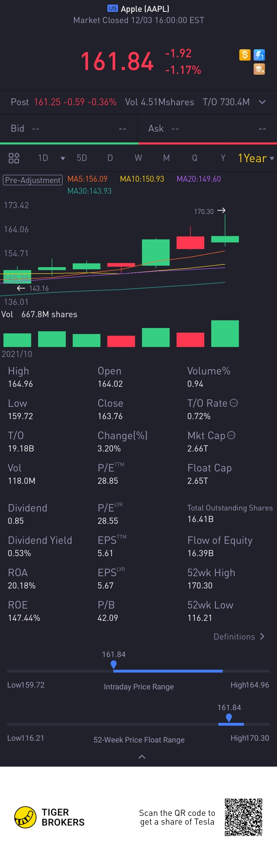This screenshot has width=277, height=868.
Task: Tap the info icon beside Mkt Cap
Action: (x=231, y=435)
